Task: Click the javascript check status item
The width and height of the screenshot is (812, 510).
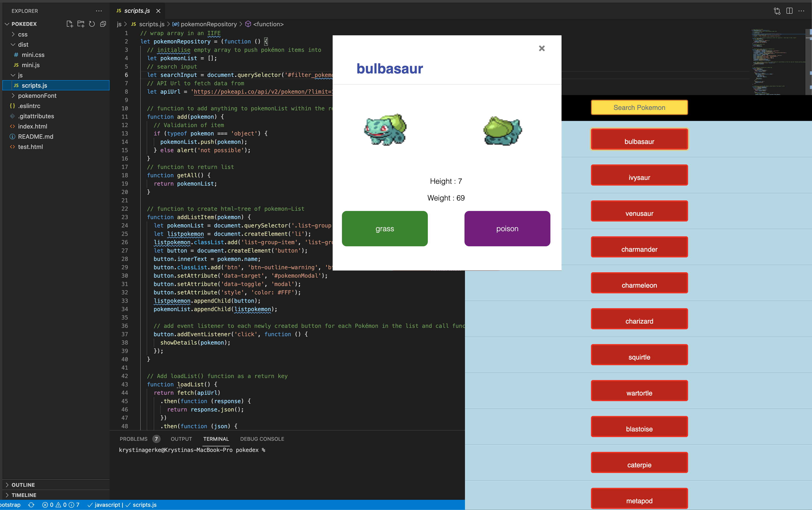Action: click(104, 505)
